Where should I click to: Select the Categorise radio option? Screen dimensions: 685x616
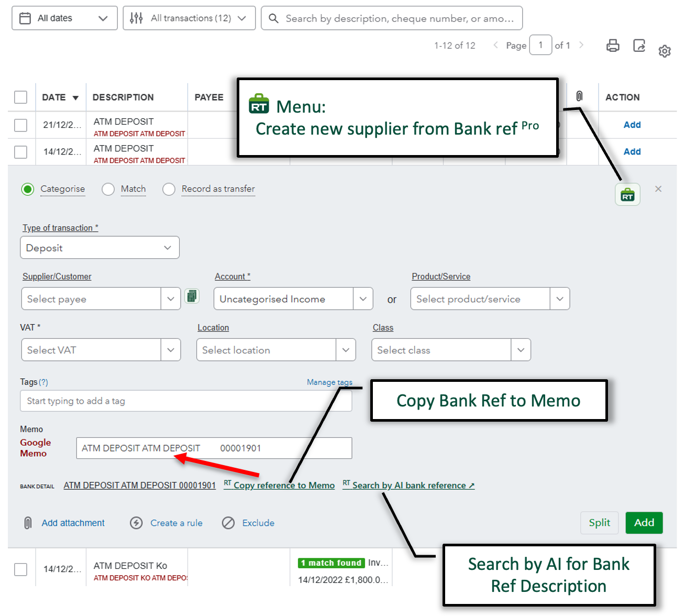(28, 189)
